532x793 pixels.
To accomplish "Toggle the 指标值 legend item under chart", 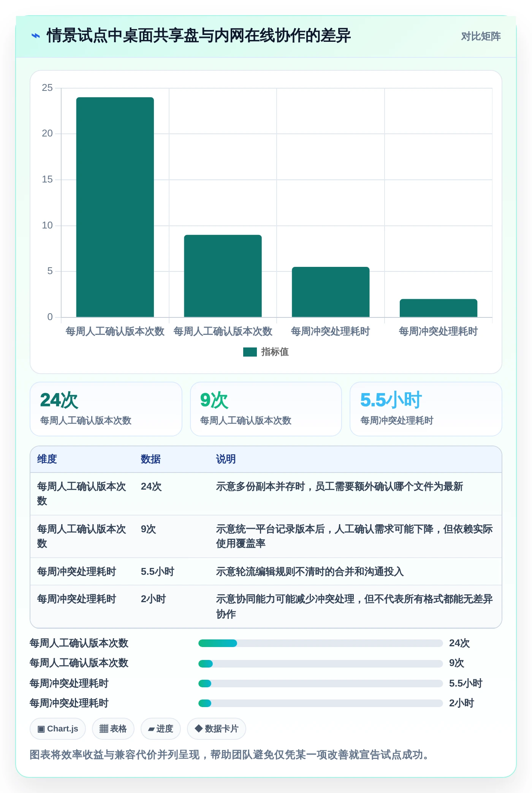I will (x=266, y=352).
